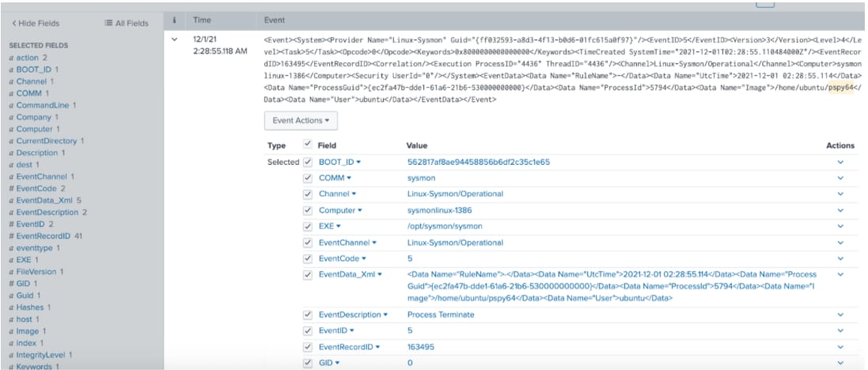
Task: Toggle the select-all Field header checkbox
Action: tap(308, 146)
